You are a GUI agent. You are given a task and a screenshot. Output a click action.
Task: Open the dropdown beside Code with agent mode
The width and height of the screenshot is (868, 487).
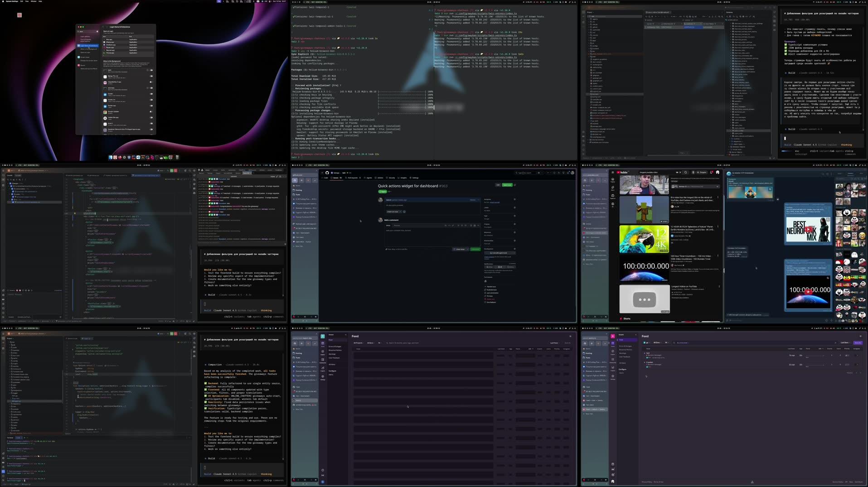[514, 253]
